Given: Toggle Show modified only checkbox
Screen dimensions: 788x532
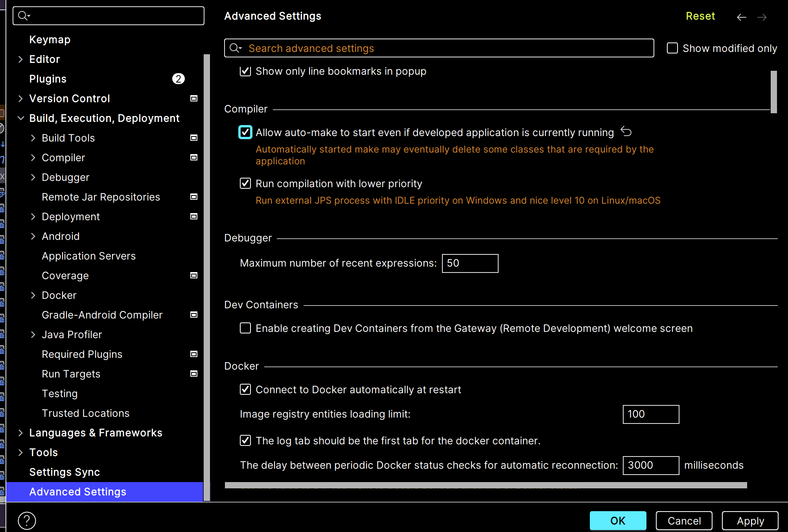Looking at the screenshot, I should (672, 48).
